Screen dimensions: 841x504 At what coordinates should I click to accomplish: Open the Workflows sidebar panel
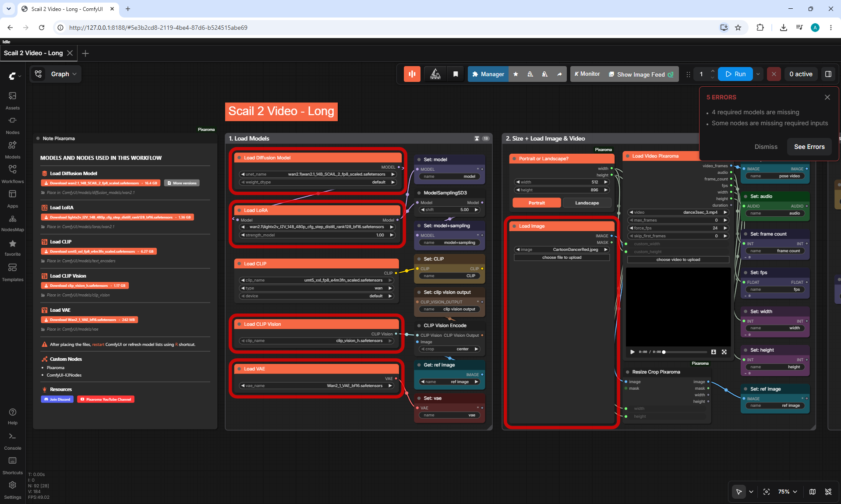(x=12, y=174)
